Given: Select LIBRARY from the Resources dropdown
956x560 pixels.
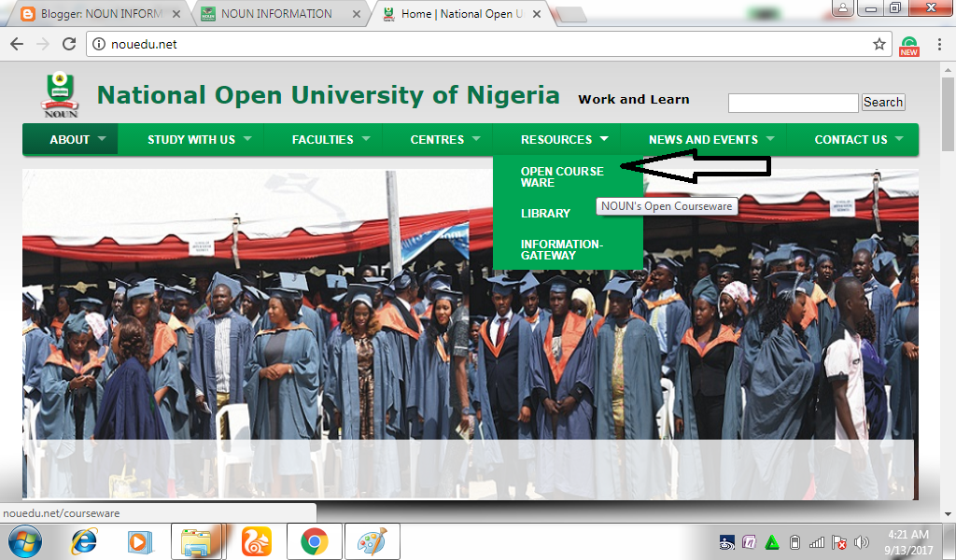Looking at the screenshot, I should (x=545, y=214).
